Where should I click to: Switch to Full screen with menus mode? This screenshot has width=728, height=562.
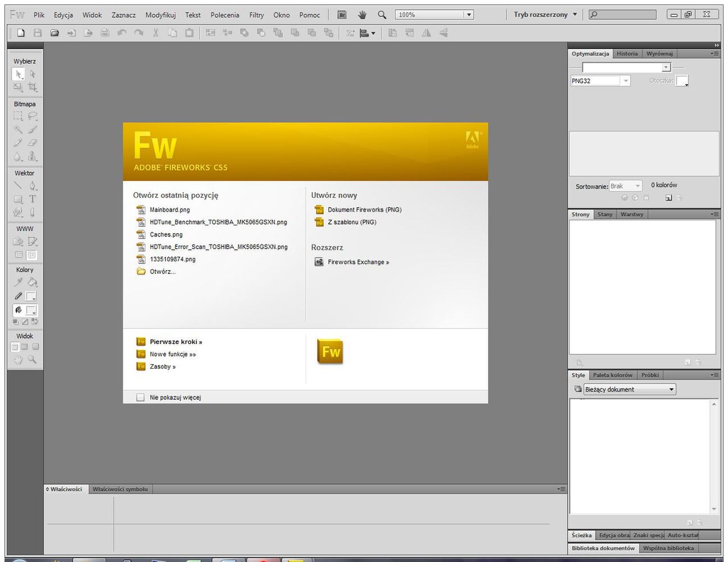25,346
